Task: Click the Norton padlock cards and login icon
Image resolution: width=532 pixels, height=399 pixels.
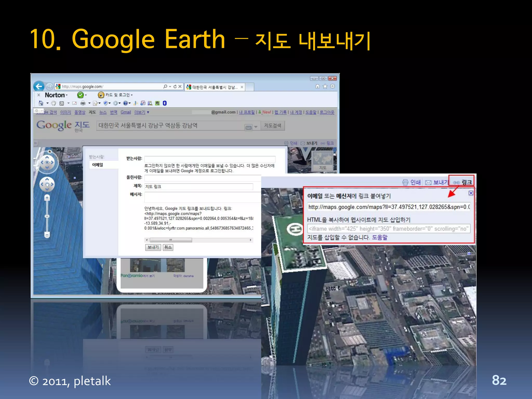Action: [x=101, y=95]
